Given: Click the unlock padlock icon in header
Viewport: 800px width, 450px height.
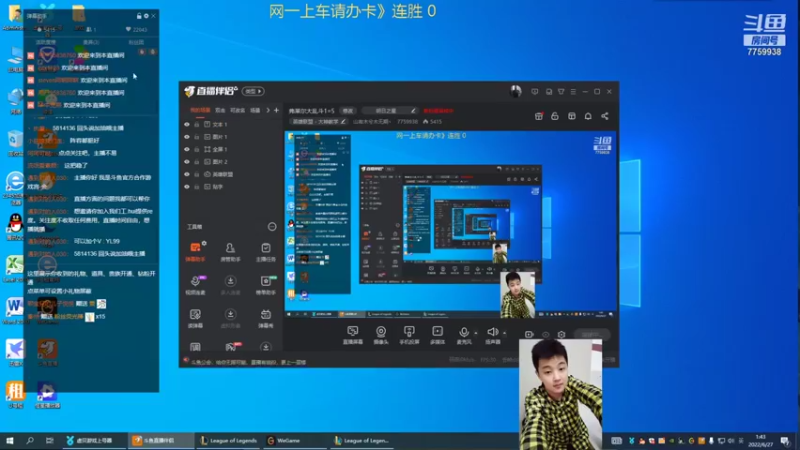Looking at the screenshot, I should coord(555,116).
